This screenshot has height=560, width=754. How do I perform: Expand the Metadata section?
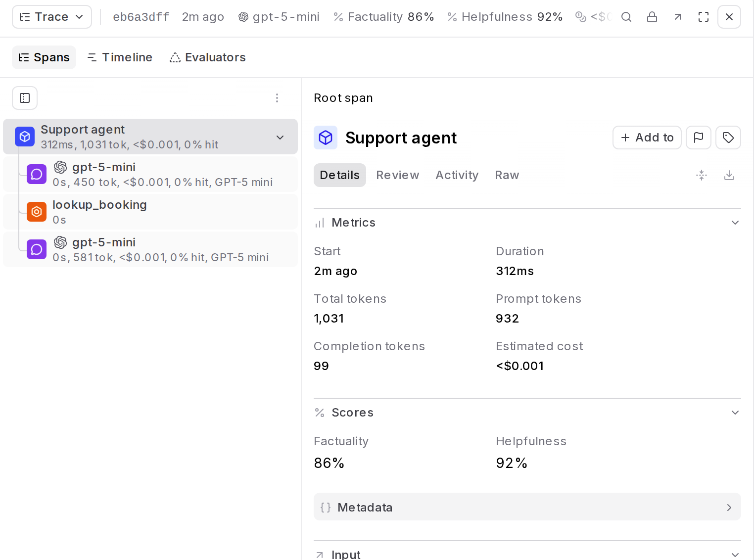(527, 507)
